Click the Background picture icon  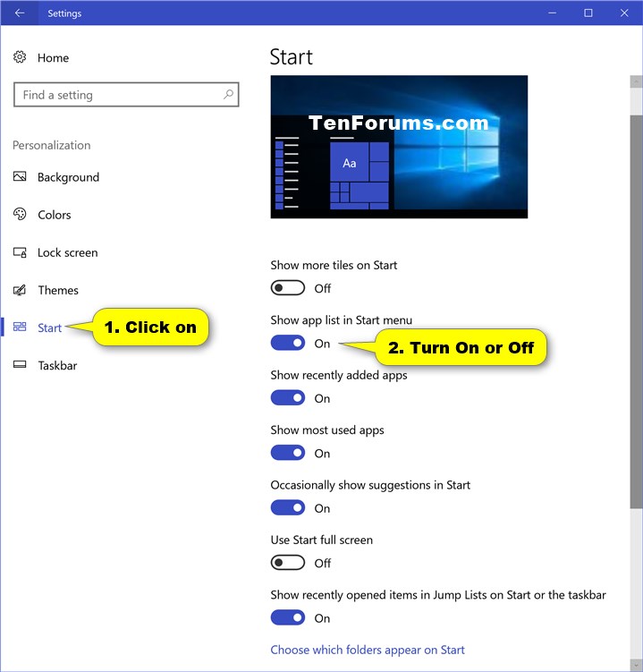[x=20, y=176]
